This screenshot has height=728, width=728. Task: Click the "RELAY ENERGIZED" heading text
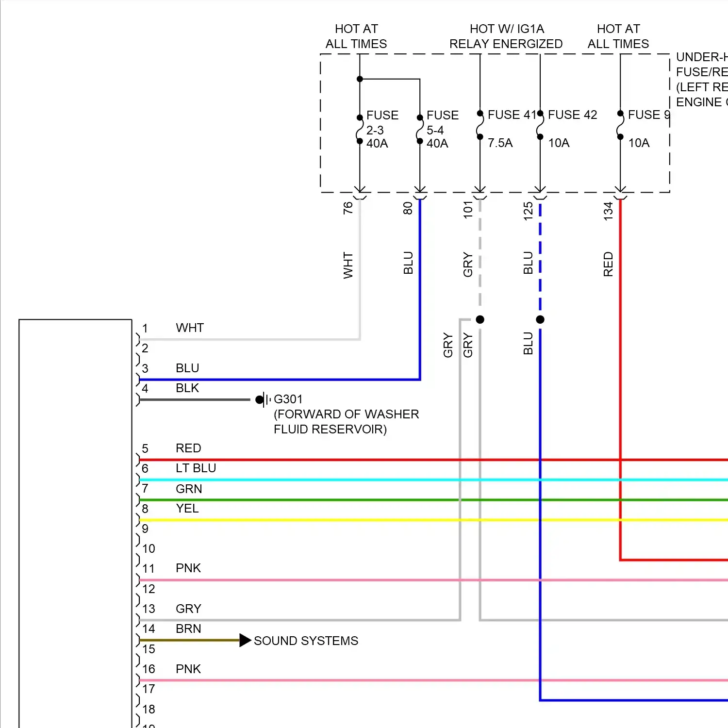point(506,44)
